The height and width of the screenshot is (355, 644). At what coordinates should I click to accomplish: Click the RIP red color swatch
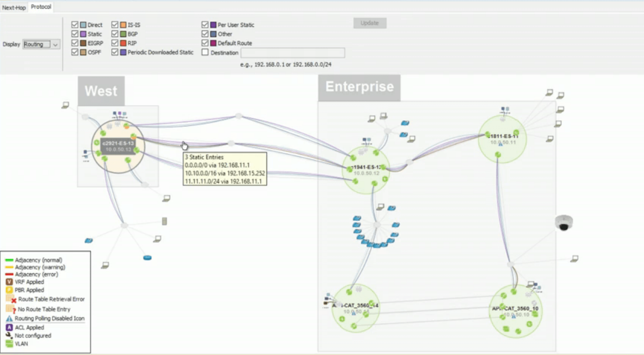(123, 43)
